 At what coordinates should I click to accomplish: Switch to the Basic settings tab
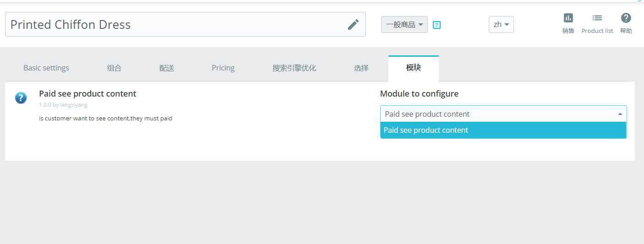pos(46,68)
